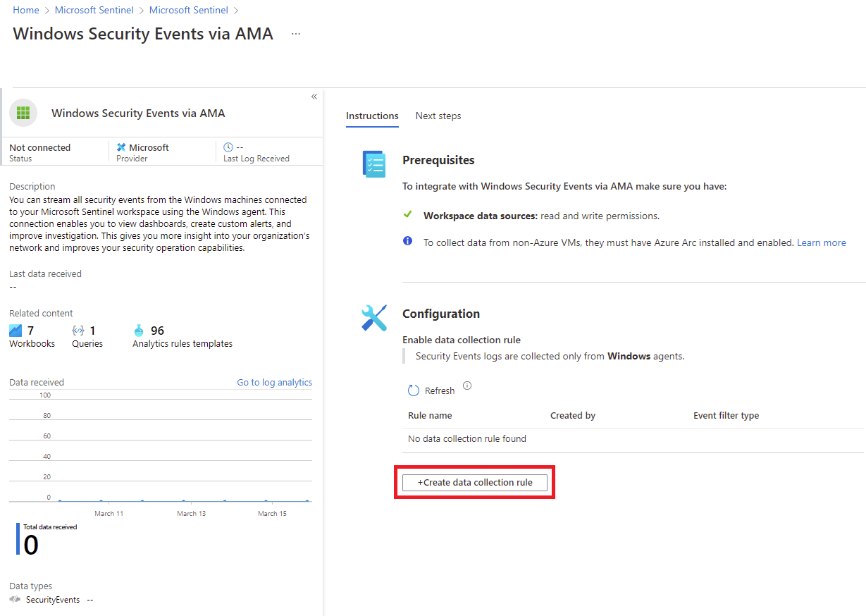
Task: Click the Analytics rules flask icon
Action: tap(139, 331)
